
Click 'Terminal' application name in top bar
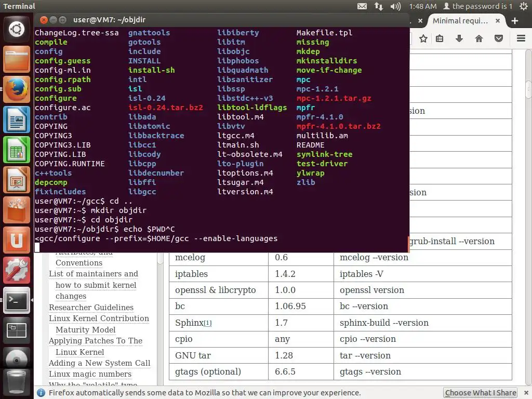[19, 6]
